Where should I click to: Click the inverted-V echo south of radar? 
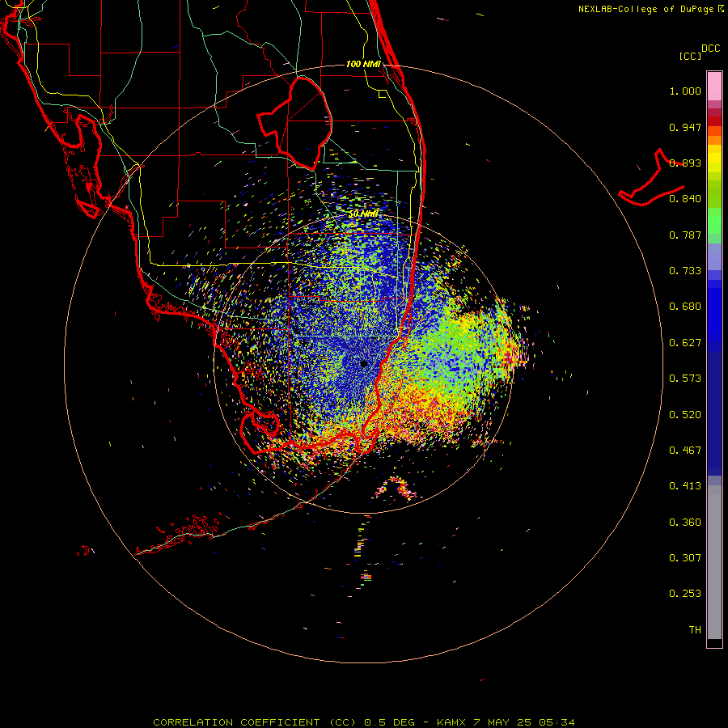pos(395,489)
